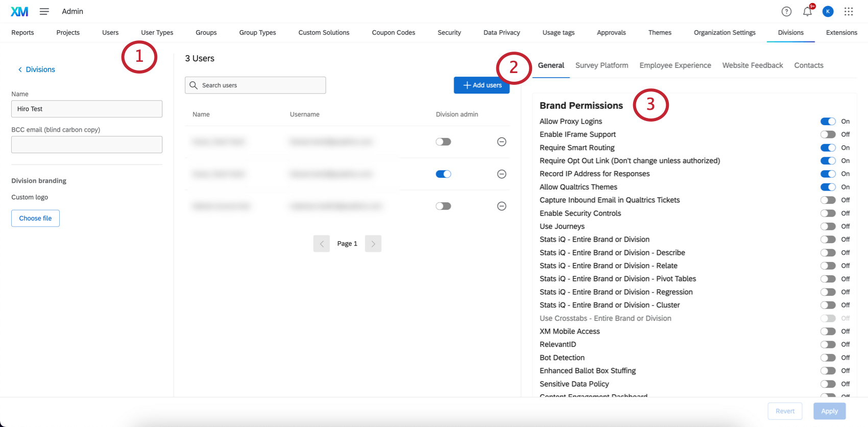
Task: Open the app switcher grid icon
Action: pos(849,11)
